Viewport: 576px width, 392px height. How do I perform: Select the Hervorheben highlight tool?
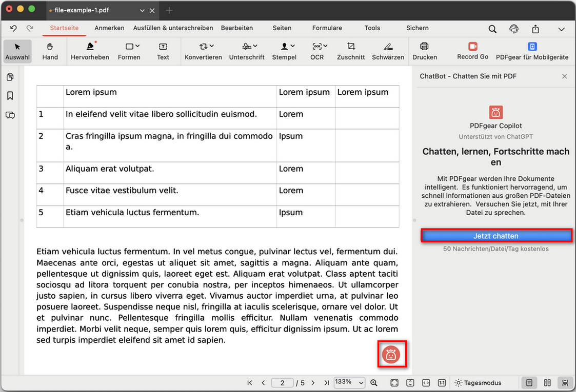pos(90,51)
